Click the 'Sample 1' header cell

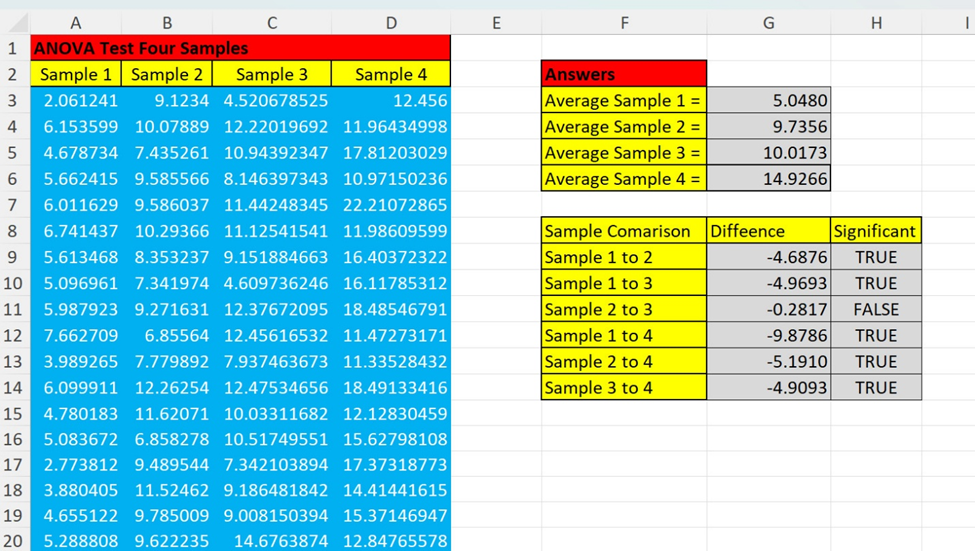[76, 74]
